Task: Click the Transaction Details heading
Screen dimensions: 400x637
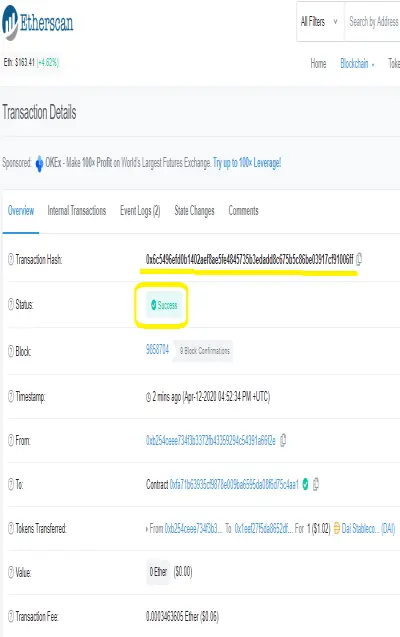Action: pos(39,112)
